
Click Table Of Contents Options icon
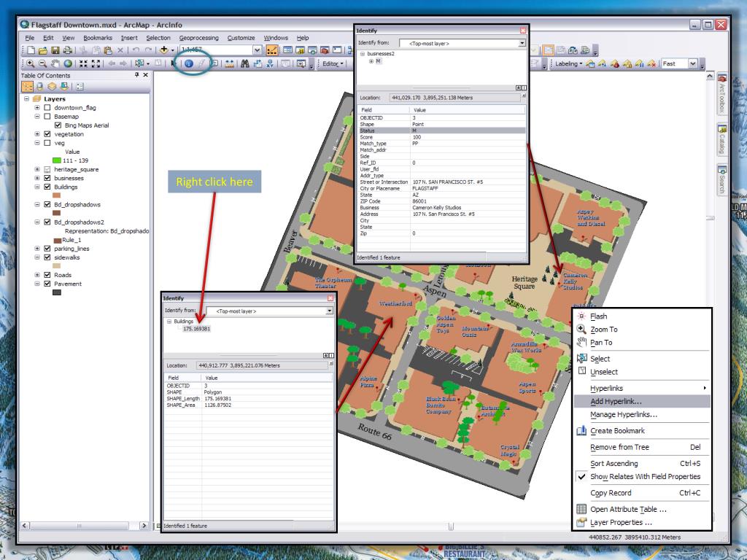(80, 86)
